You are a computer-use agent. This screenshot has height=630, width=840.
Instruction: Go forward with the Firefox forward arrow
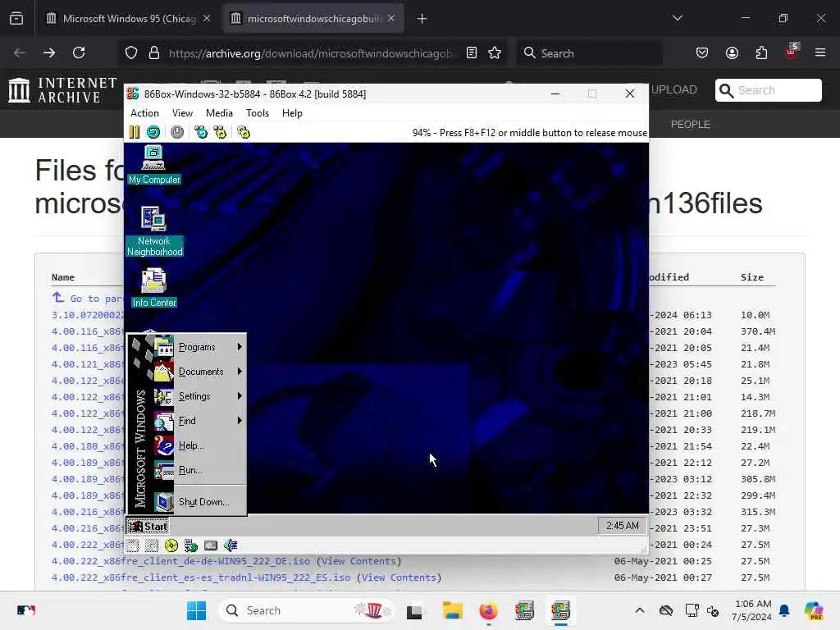point(48,53)
